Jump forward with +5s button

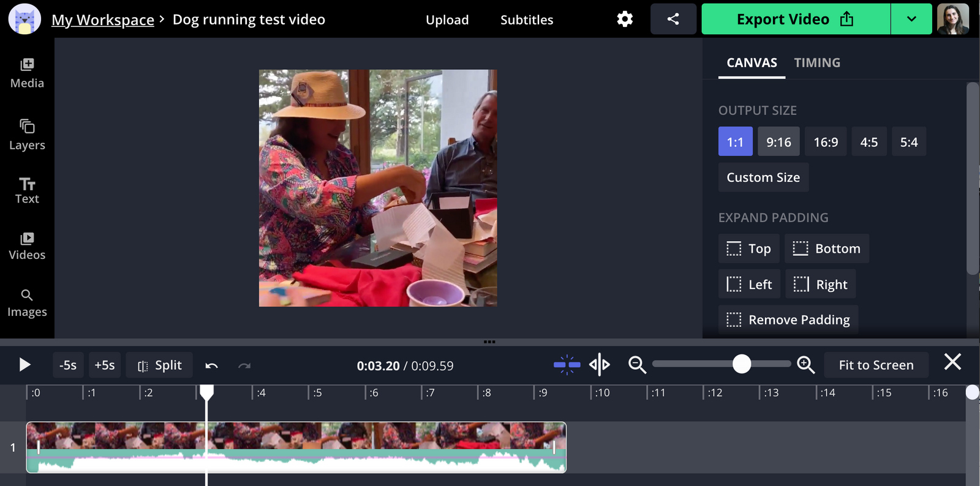tap(105, 365)
